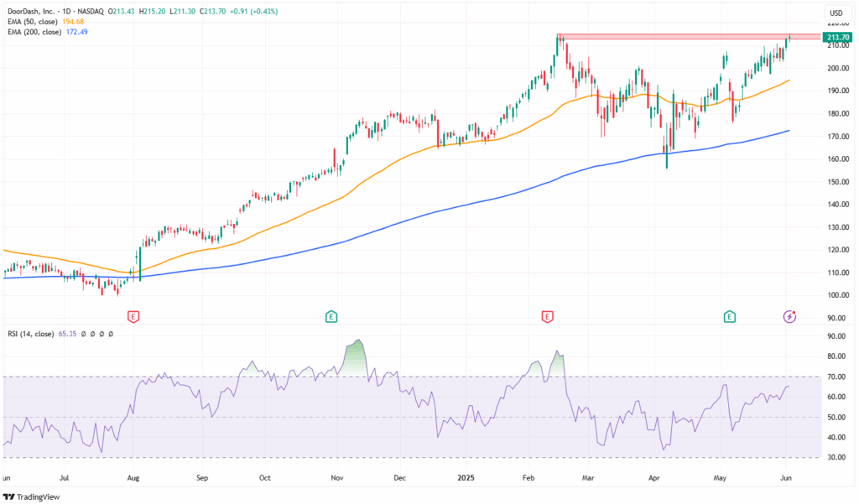Click the green 213.70 current price label
859x504 pixels.
838,37
